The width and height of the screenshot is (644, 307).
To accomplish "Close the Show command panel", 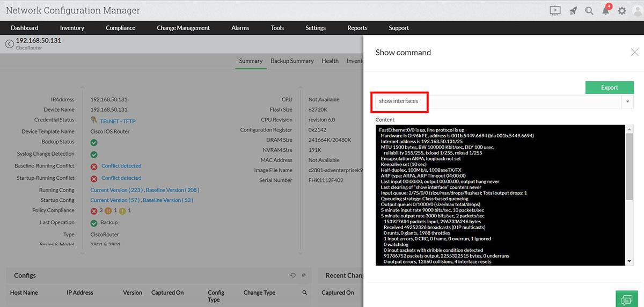I will [x=634, y=52].
